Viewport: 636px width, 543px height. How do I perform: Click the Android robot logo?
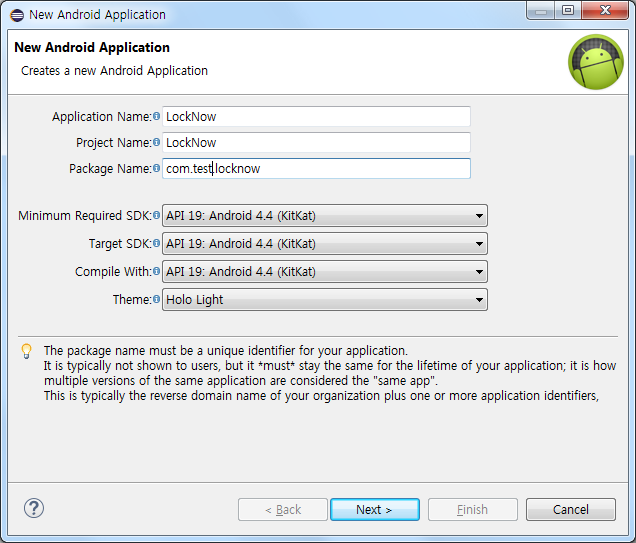tap(596, 62)
